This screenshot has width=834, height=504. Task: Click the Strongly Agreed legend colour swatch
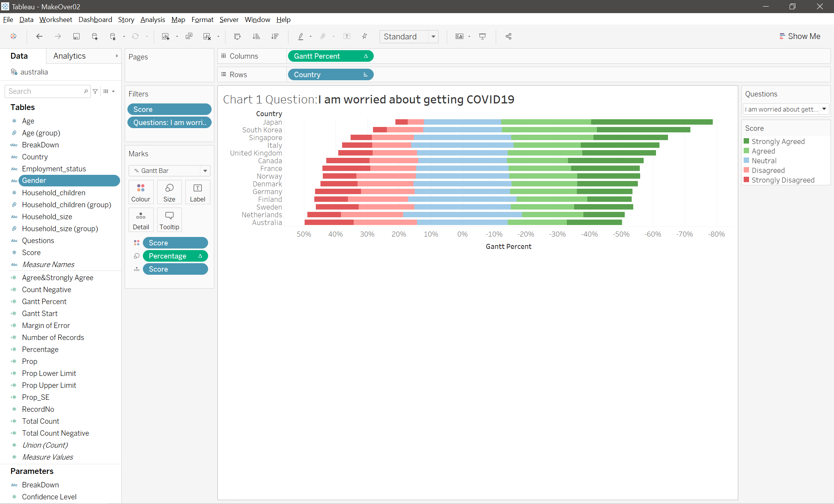(x=746, y=141)
